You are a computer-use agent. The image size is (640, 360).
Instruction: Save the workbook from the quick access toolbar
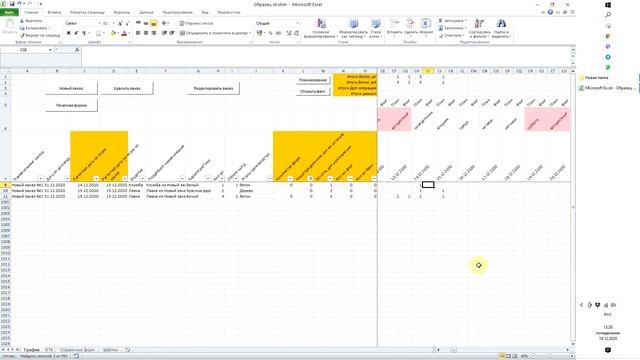coord(12,4)
